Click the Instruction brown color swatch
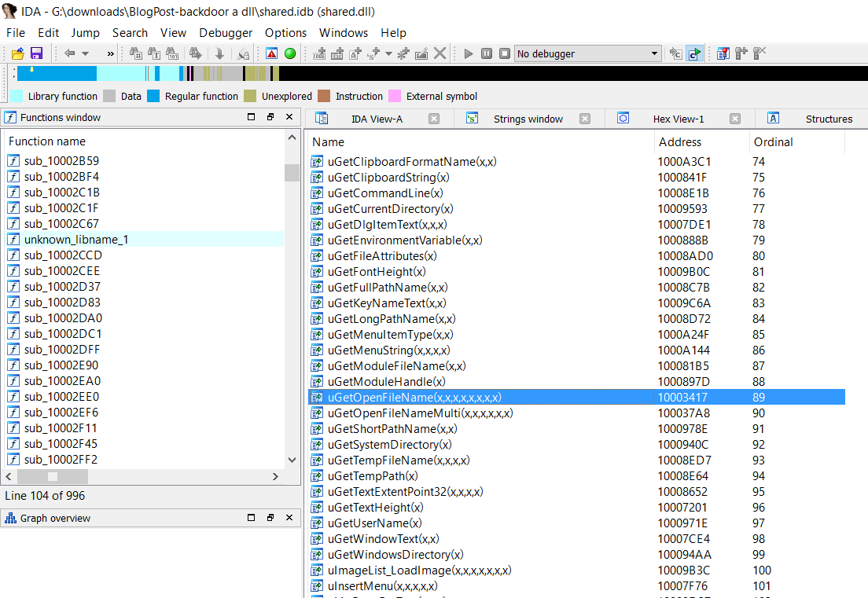The height and width of the screenshot is (598, 868). click(x=324, y=96)
